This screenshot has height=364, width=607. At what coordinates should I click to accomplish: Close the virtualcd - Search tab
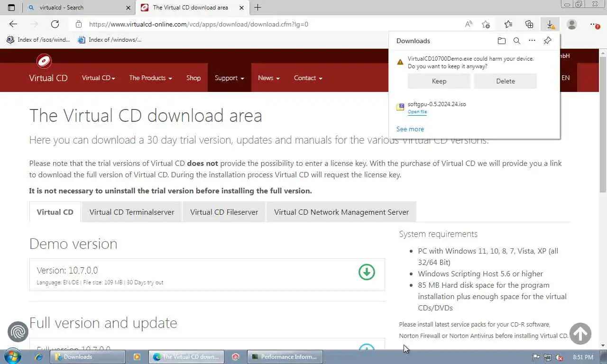click(129, 8)
